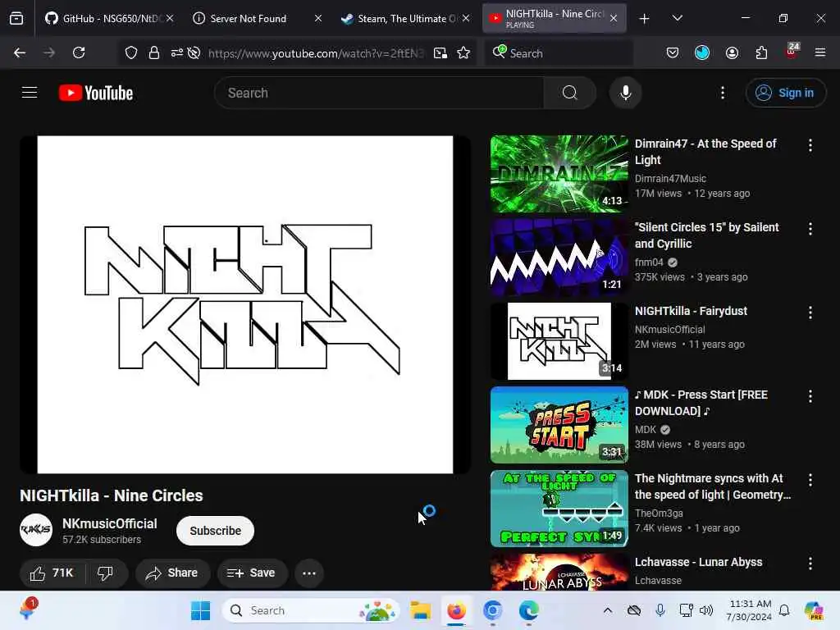This screenshot has height=630, width=840.
Task: Open a new browser tab
Action: coord(645,19)
